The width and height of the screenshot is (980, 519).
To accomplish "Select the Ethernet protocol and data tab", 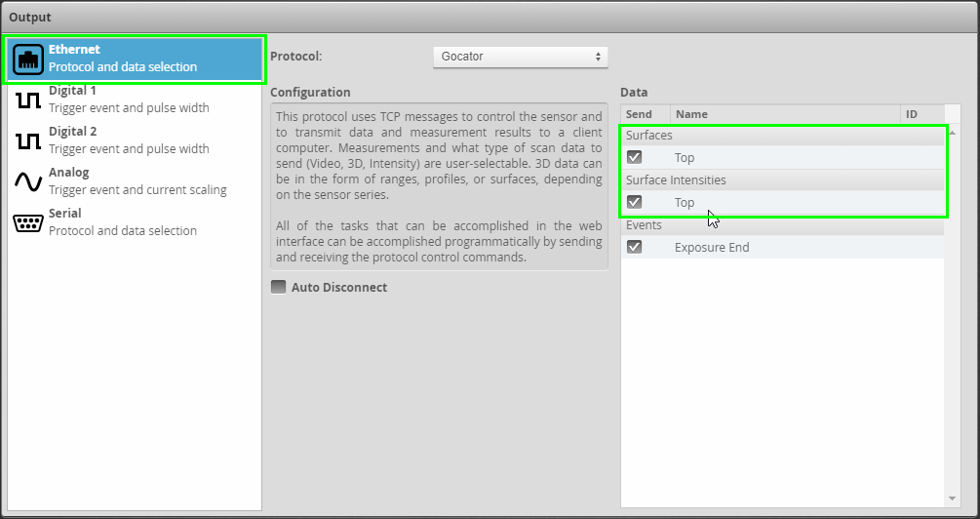I will point(137,59).
